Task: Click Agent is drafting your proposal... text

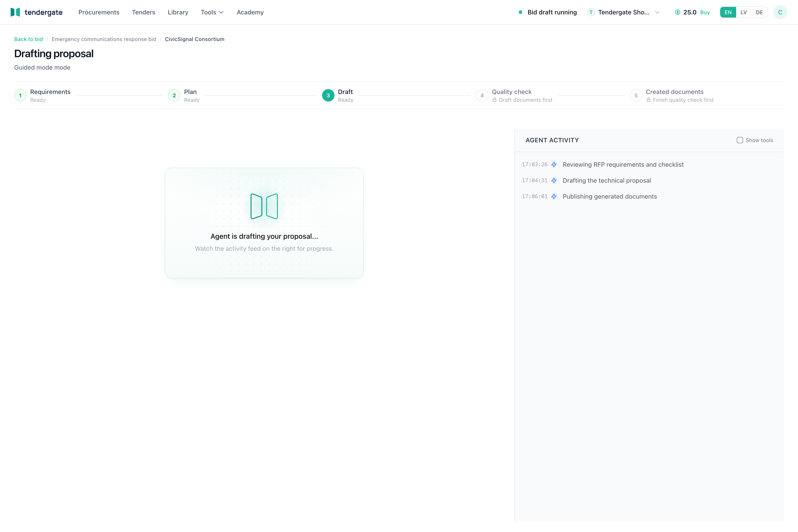Action: tap(264, 236)
